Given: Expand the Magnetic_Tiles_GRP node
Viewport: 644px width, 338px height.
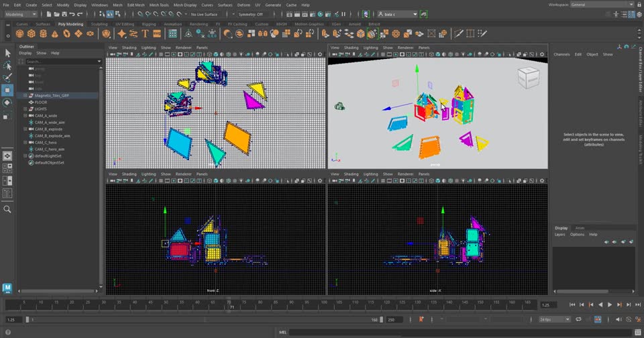Looking at the screenshot, I should 25,95.
